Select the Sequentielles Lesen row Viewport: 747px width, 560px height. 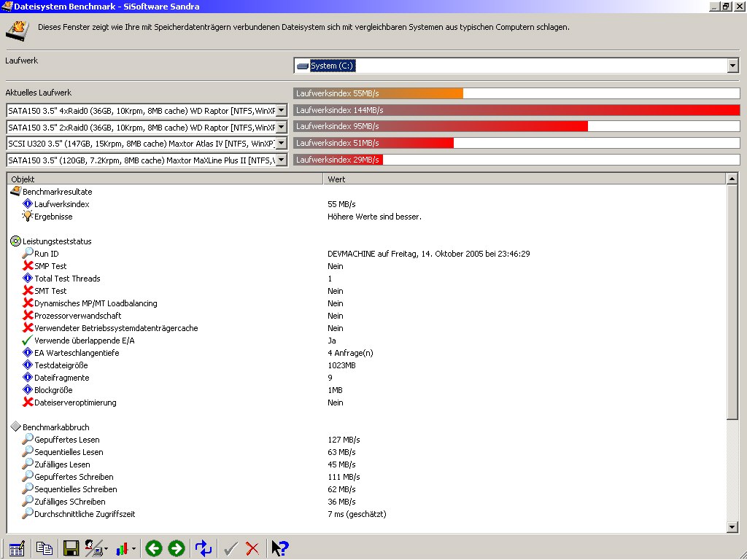click(x=367, y=451)
